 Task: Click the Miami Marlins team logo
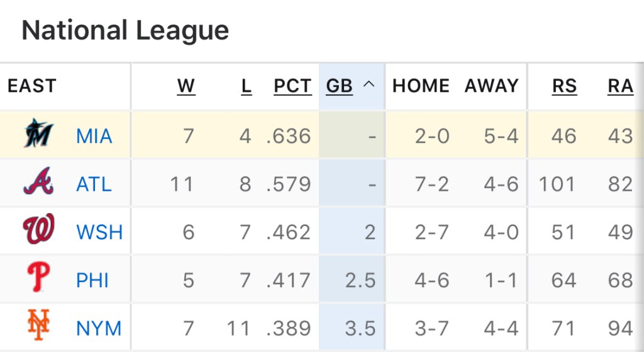[x=39, y=135]
